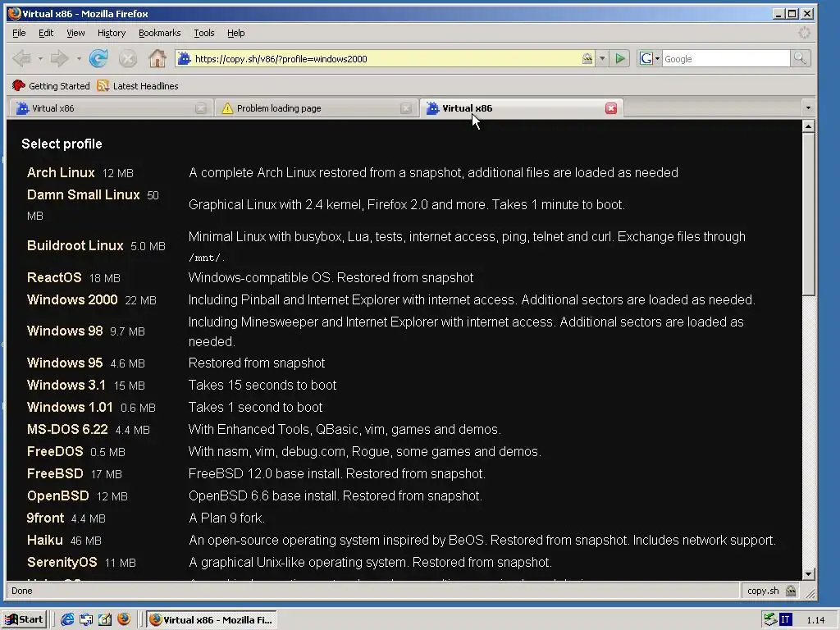Select the Damn Small Linux profile
This screenshot has width=840, height=630.
pos(83,194)
